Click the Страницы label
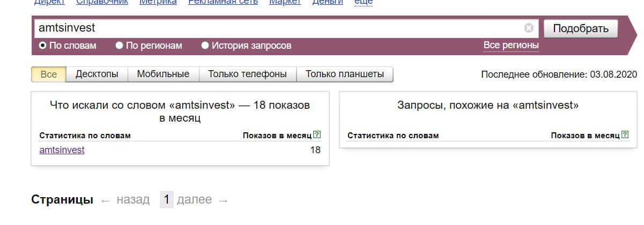Screen dimensions: 644x225 point(62,200)
